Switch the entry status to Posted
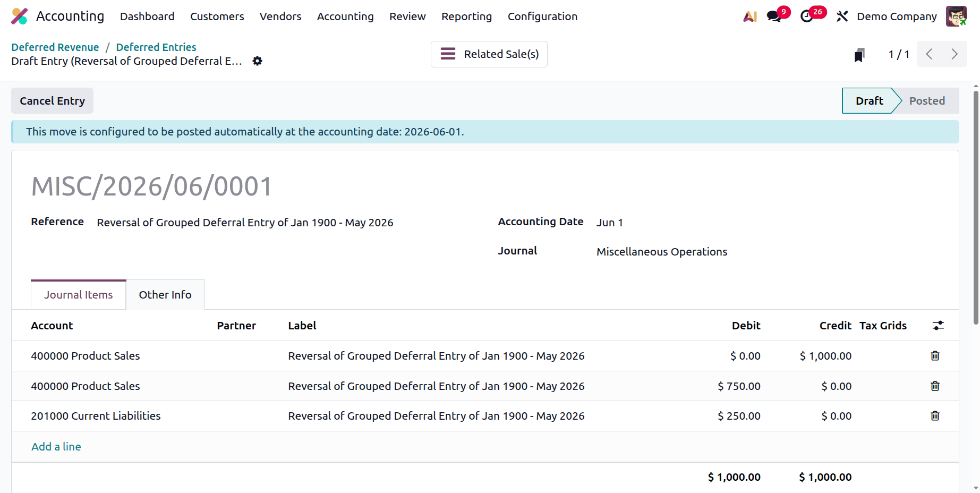 927,100
